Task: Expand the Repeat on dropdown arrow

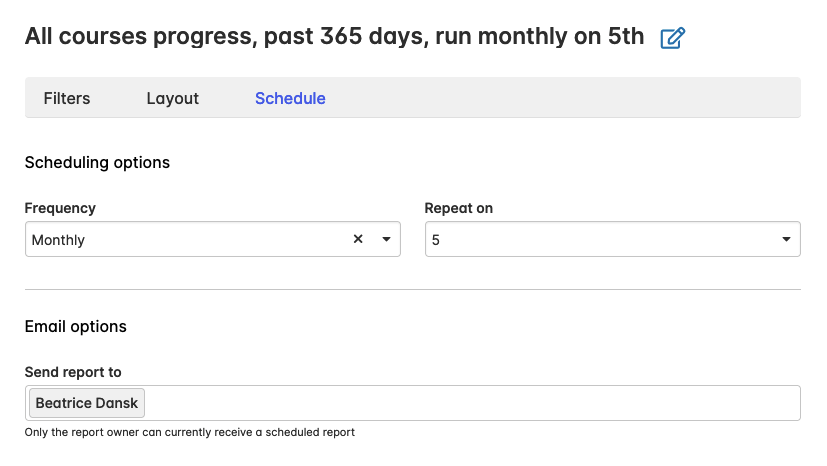Action: (786, 240)
